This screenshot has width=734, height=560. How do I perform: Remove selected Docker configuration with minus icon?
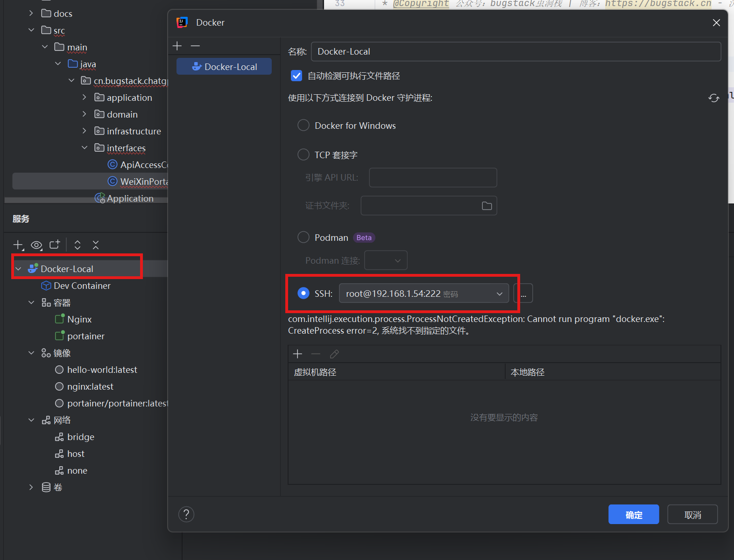(195, 46)
